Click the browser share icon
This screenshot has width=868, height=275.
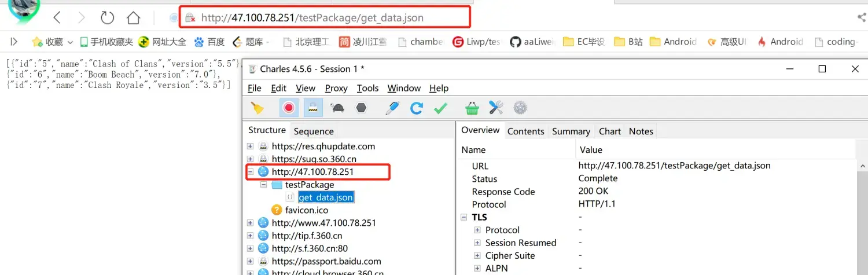pyautogui.click(x=862, y=18)
